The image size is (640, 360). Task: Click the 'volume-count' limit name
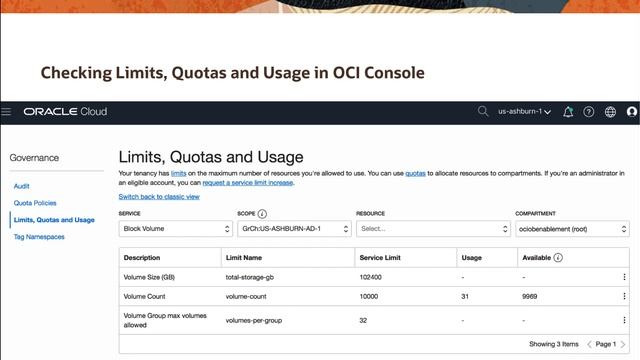[246, 296]
